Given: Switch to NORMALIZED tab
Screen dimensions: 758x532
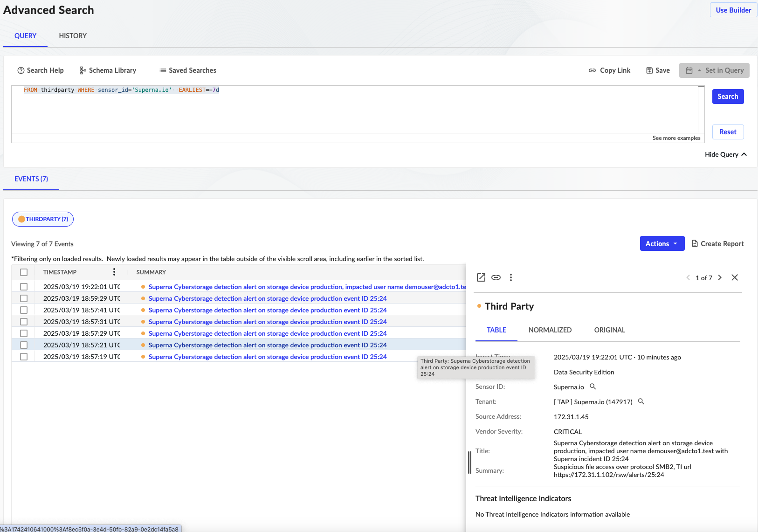Looking at the screenshot, I should [550, 330].
